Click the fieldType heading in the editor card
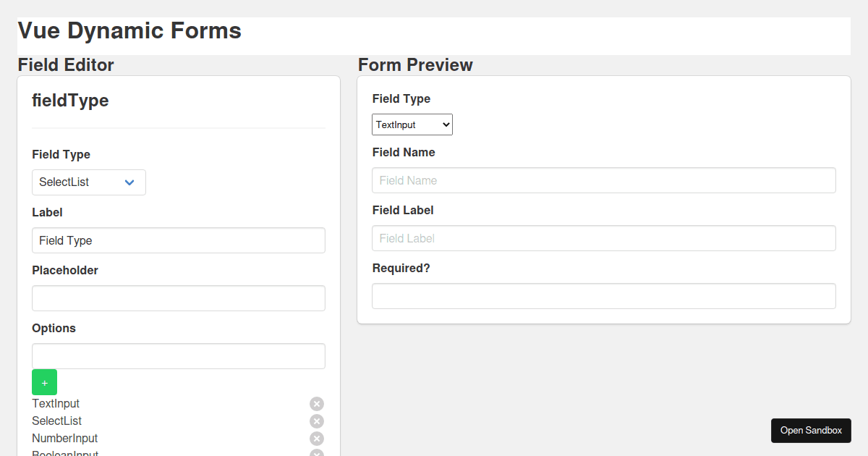Viewport: 868px width, 456px height. tap(70, 100)
